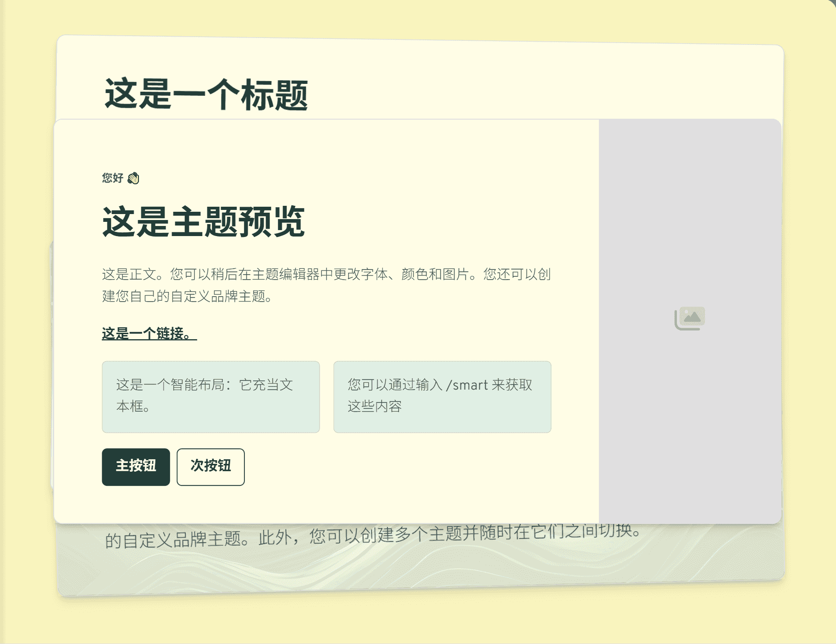Click the 这是一个标题 title on back card
836x644 pixels.
click(x=206, y=94)
